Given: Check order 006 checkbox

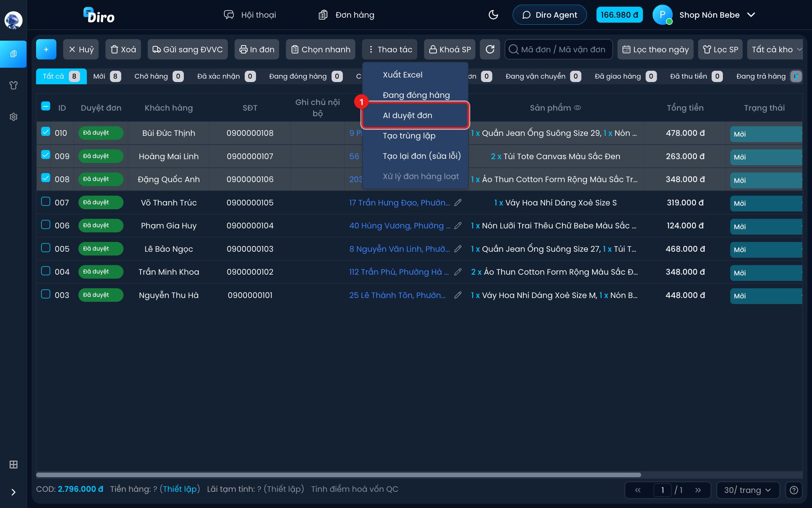Looking at the screenshot, I should (45, 225).
